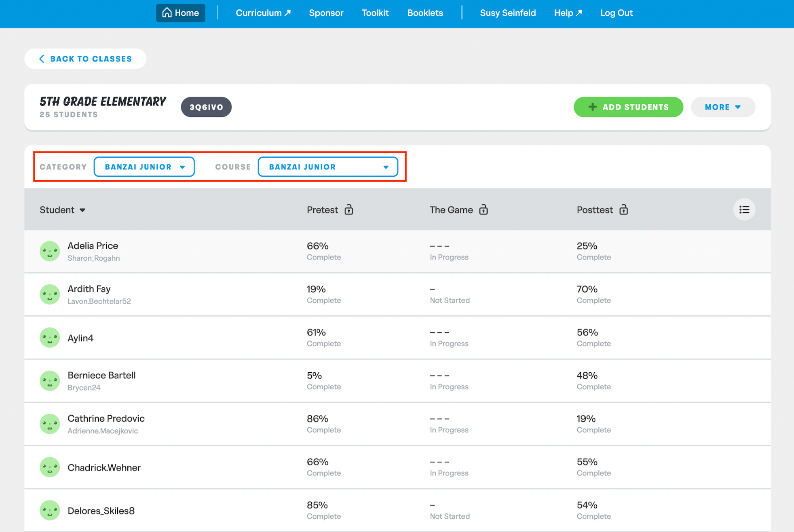Screen dimensions: 794x532
Task: Go to the Booklets page
Action: tap(425, 13)
